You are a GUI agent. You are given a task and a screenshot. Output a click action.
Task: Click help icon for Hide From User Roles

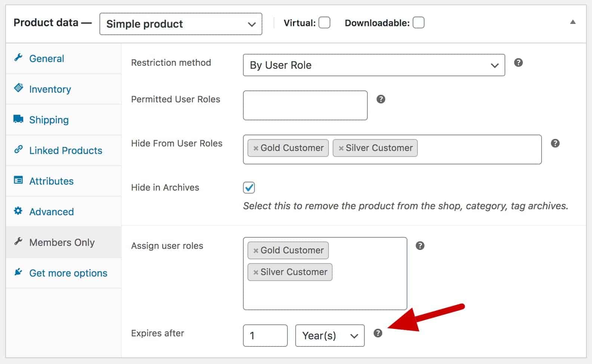(x=555, y=143)
